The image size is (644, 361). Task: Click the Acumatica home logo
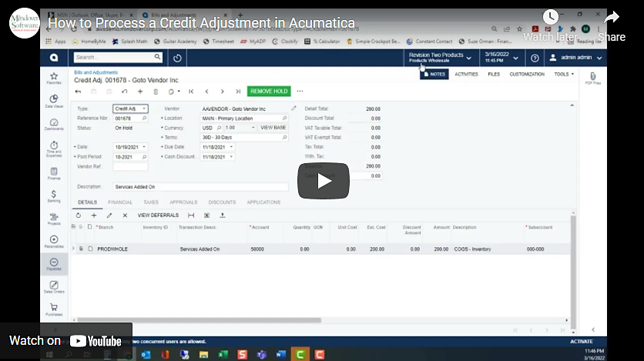coord(54,58)
